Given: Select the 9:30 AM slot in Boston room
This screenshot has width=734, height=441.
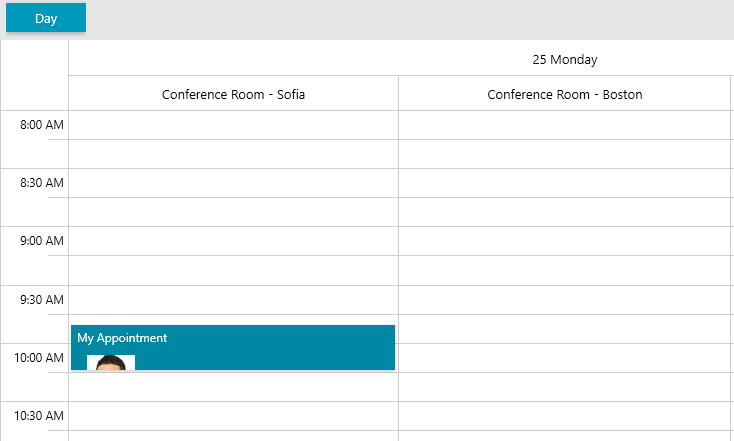Looking at the screenshot, I should (x=564, y=300).
